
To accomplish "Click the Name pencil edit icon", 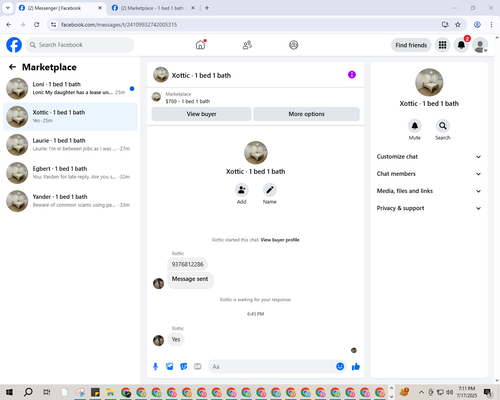I will pos(270,190).
